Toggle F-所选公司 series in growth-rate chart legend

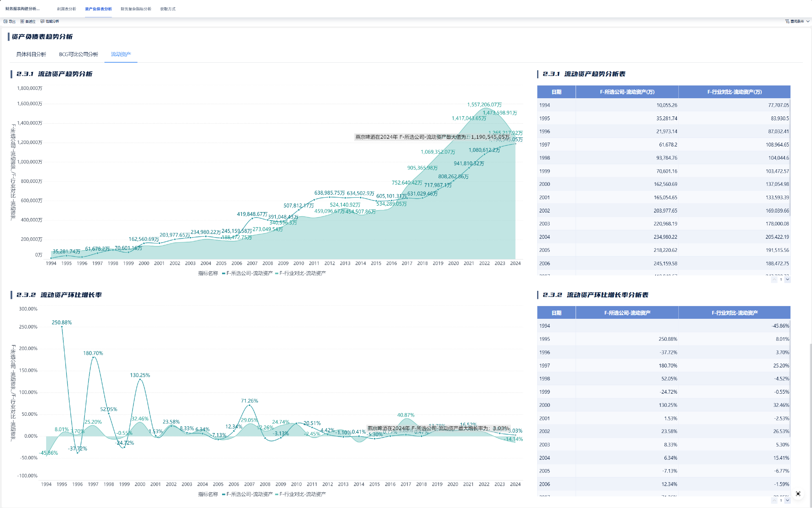pos(247,494)
